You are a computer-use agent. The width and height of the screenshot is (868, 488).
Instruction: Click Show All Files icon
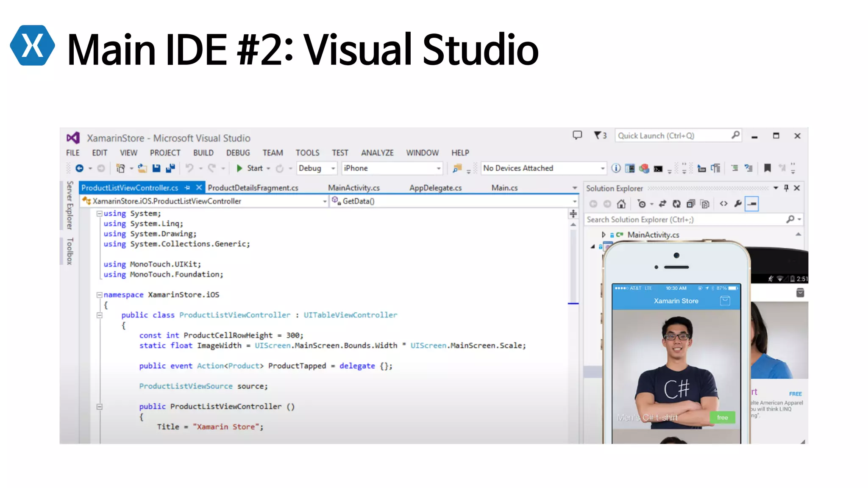click(x=704, y=204)
